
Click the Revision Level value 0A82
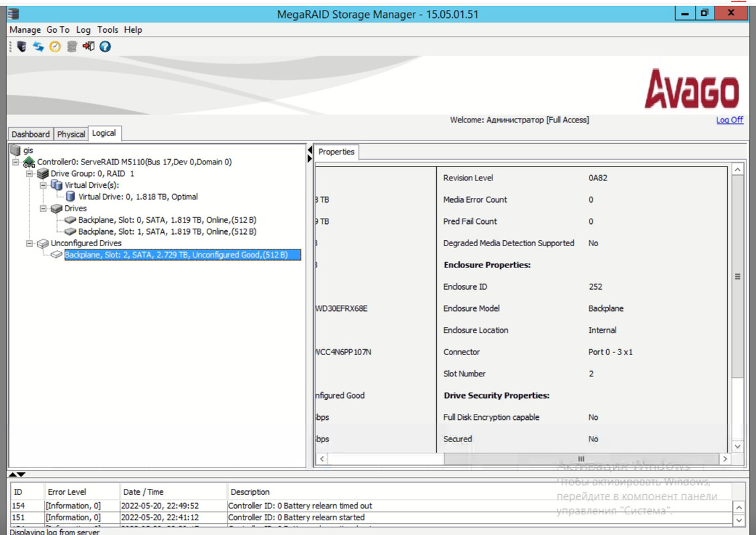(597, 178)
